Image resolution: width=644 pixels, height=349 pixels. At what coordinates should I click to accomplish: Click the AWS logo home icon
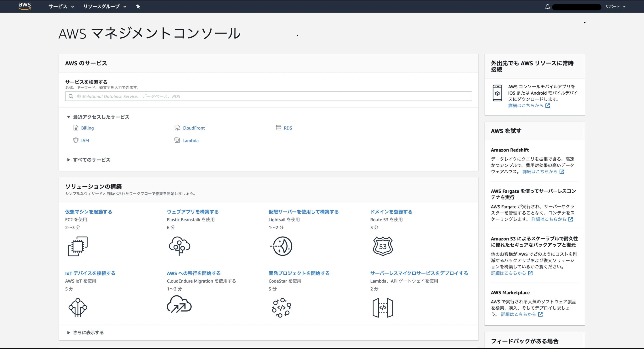coord(25,6)
